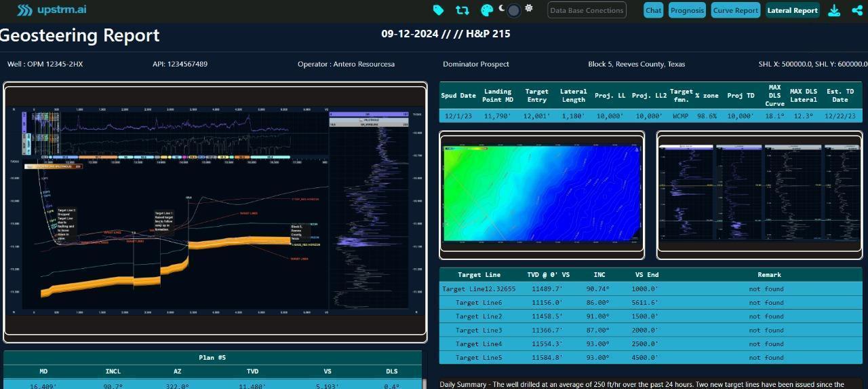This screenshot has width=868, height=389.
Task: Click the retweet-style swap arrows icon
Action: click(x=462, y=10)
